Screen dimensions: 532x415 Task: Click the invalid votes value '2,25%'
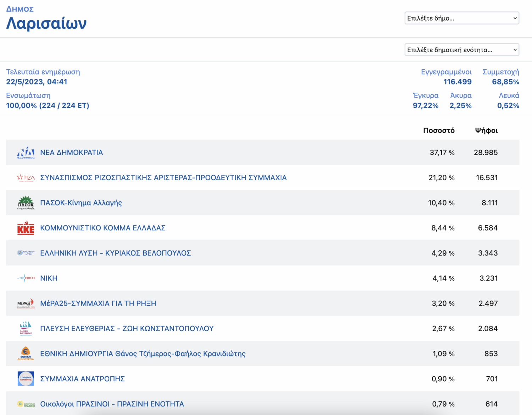coord(460,105)
